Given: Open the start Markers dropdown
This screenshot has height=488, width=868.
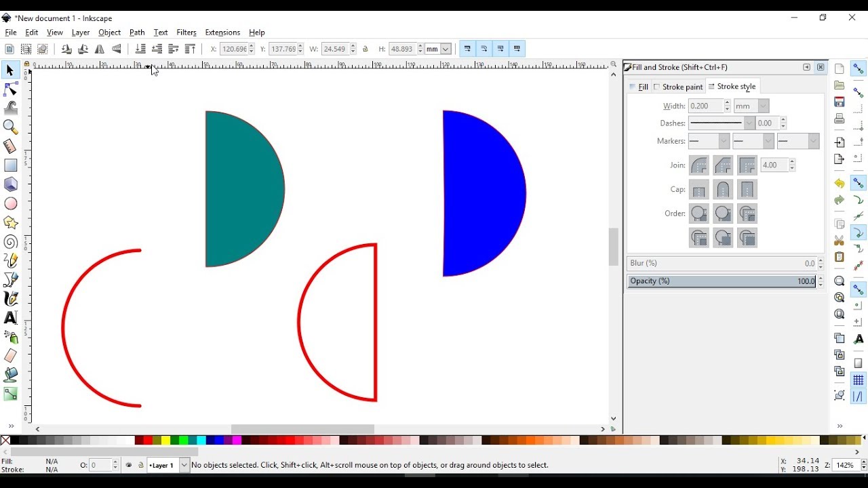Looking at the screenshot, I should (709, 141).
